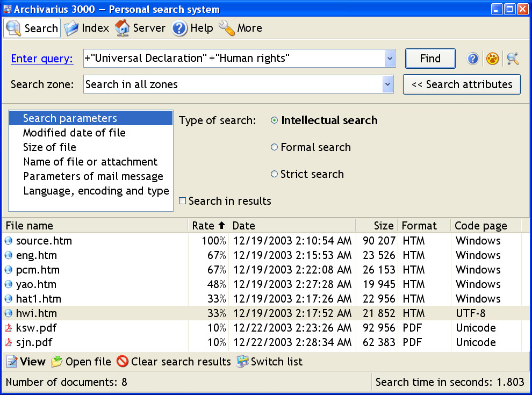
Task: Select Modified date of file in list
Action: pyautogui.click(x=74, y=133)
